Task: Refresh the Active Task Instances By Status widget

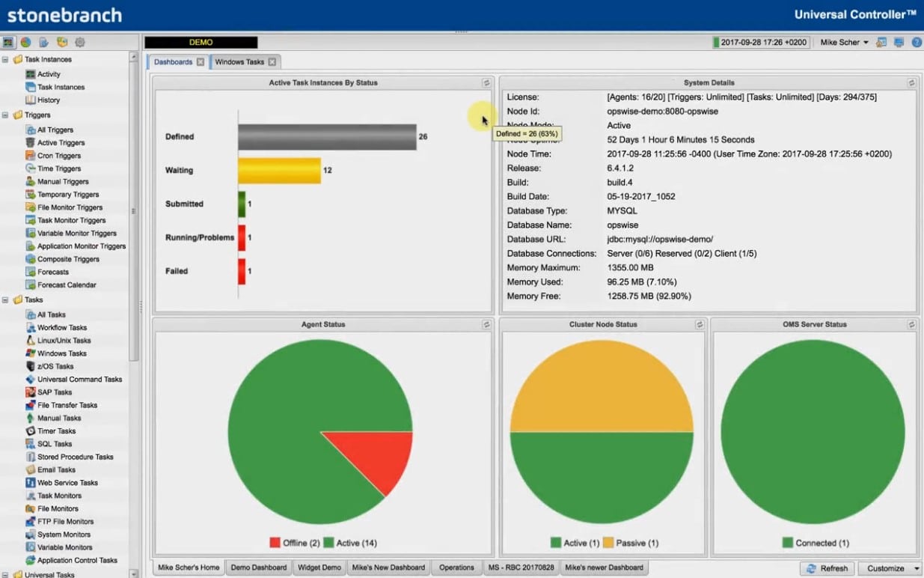Action: [x=486, y=83]
